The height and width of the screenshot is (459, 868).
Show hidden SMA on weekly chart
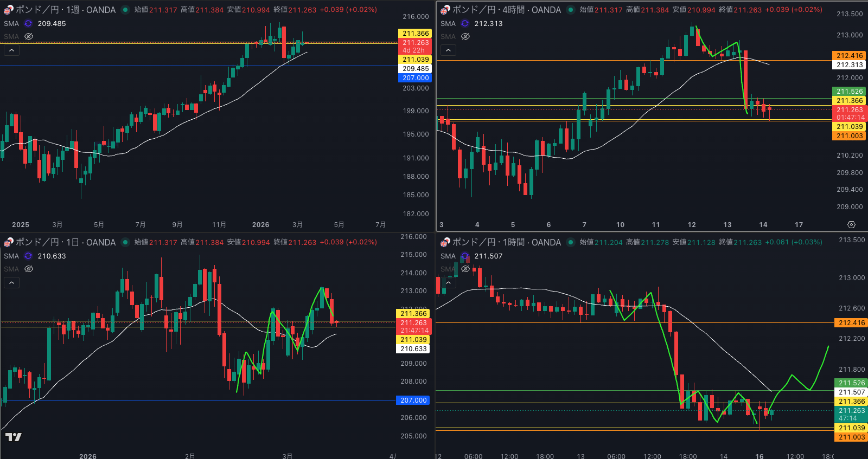[29, 36]
